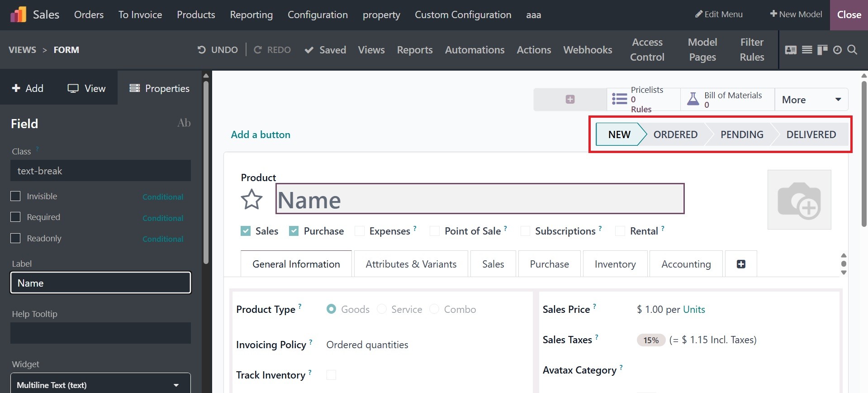The image size is (868, 393).
Task: Click the Undo button
Action: pyautogui.click(x=218, y=50)
